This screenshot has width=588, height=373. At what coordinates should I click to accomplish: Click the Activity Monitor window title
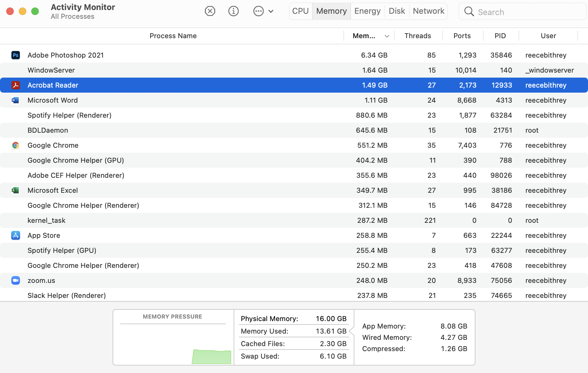pyautogui.click(x=83, y=7)
